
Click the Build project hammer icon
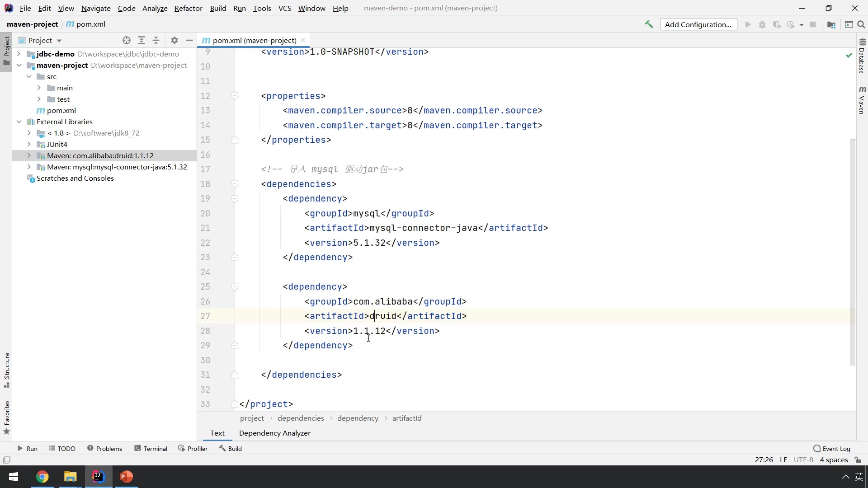(x=649, y=24)
